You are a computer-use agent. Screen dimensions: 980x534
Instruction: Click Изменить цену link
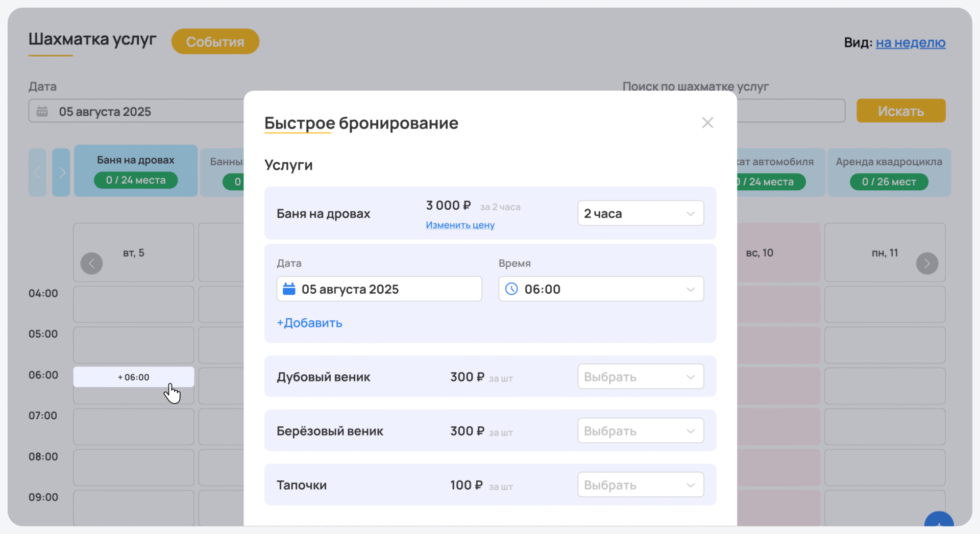point(460,225)
